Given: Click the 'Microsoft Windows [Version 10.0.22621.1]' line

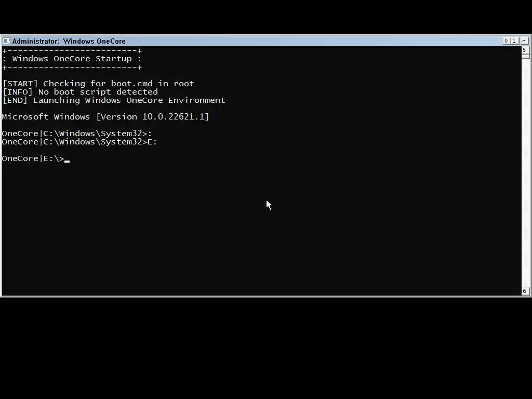Looking at the screenshot, I should pyautogui.click(x=105, y=117).
